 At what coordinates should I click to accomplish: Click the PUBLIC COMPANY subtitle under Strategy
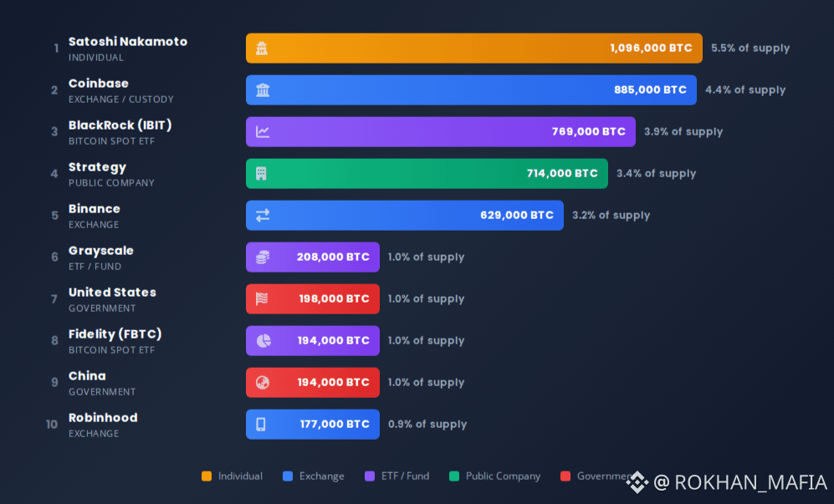[x=112, y=183]
